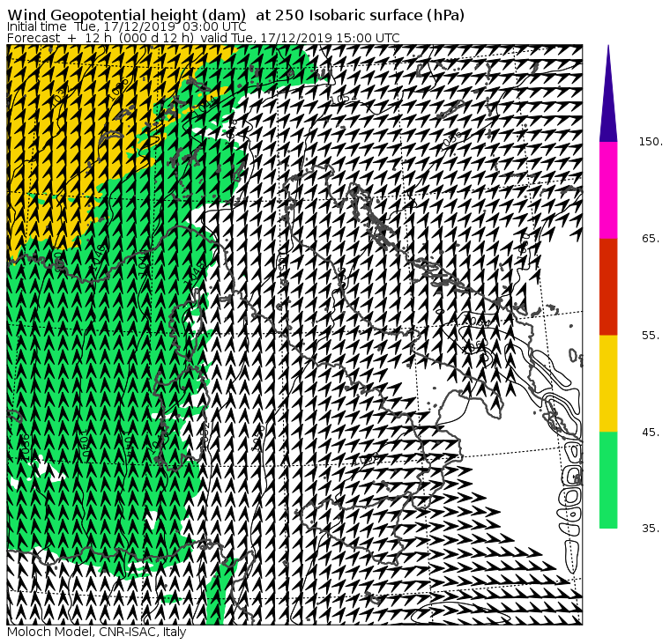Click the chart title 'Wind Geopotential height (dam)'

tap(126, 15)
